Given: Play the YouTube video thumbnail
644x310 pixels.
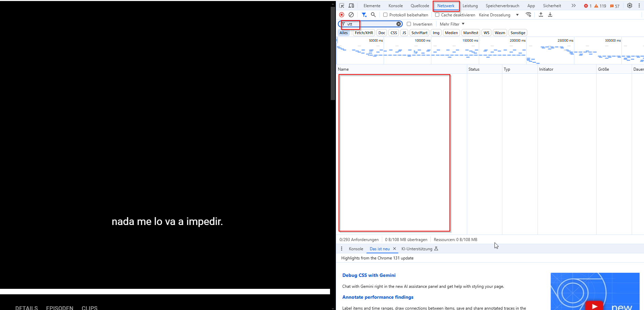Looking at the screenshot, I should coord(595,306).
